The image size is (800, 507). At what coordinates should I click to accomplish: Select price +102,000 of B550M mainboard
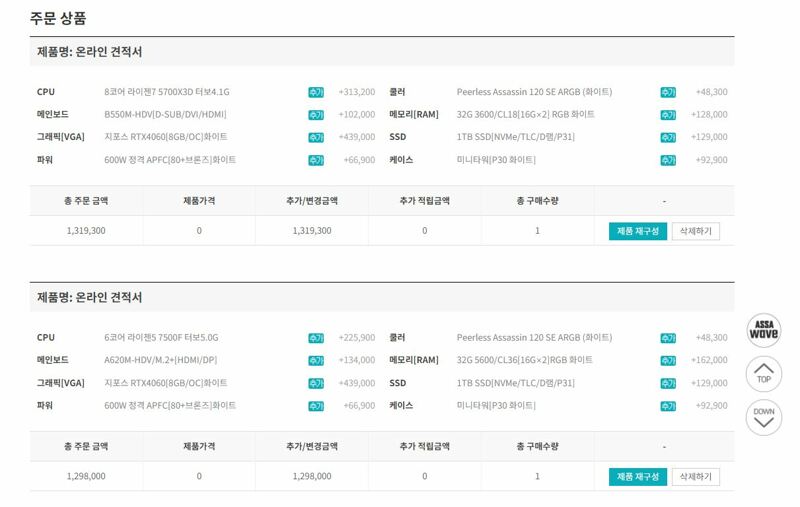click(357, 115)
